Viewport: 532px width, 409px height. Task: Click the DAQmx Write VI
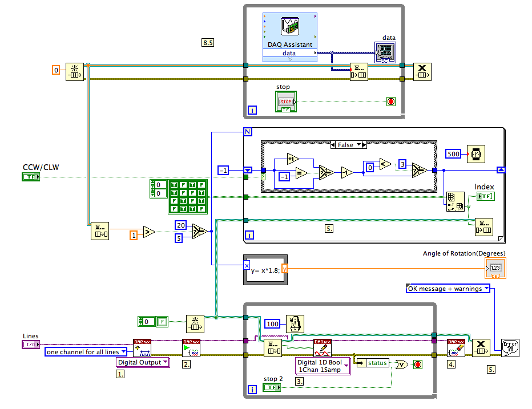tap(323, 348)
